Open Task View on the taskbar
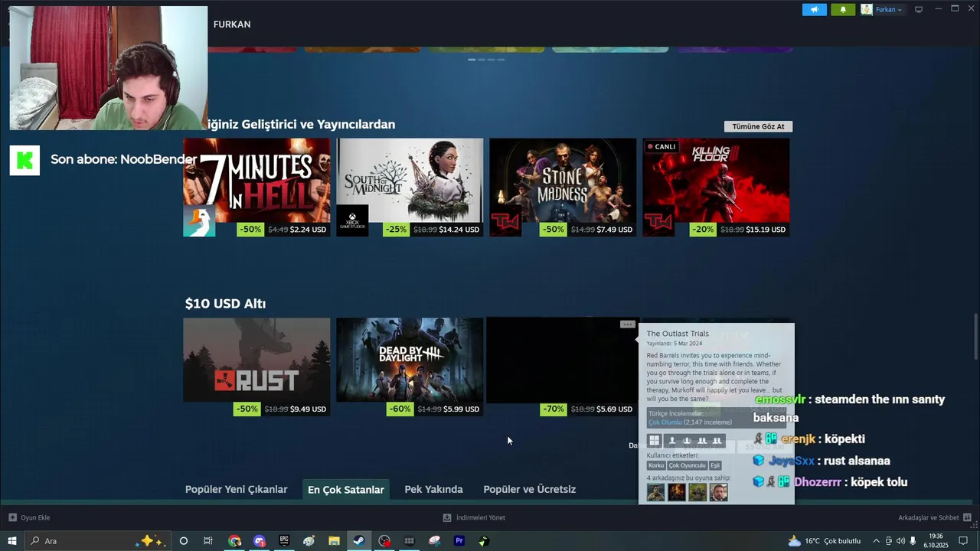The image size is (980, 551). 208,541
